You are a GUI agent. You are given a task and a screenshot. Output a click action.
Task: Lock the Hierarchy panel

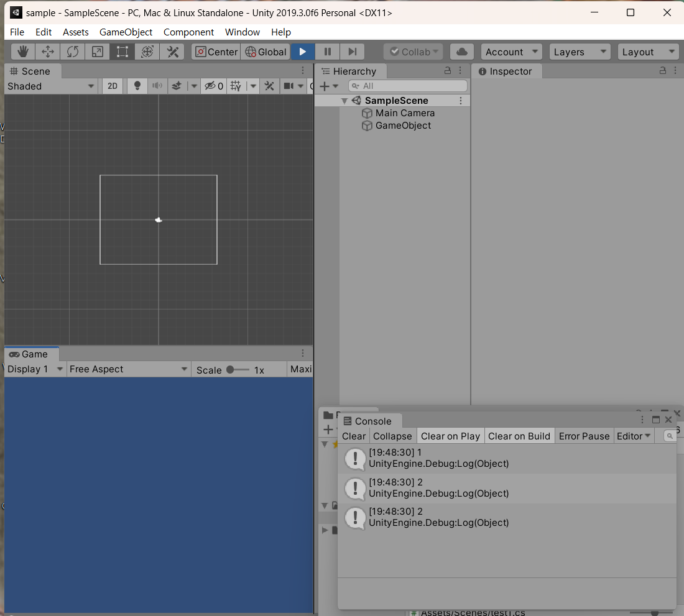(448, 71)
